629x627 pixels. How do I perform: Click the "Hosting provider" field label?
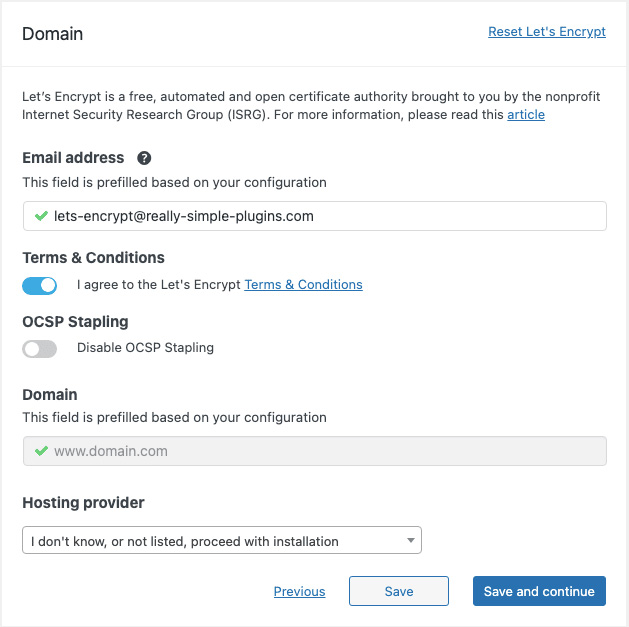(x=83, y=503)
